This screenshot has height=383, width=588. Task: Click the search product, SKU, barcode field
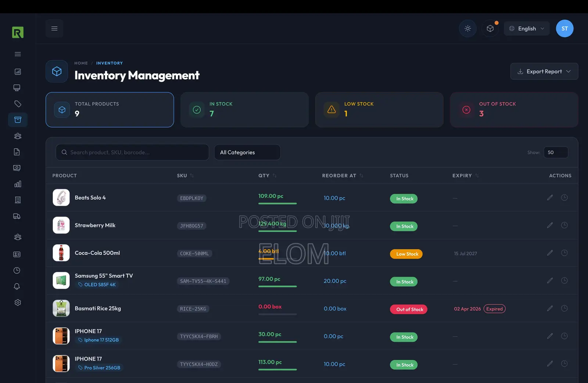(132, 152)
